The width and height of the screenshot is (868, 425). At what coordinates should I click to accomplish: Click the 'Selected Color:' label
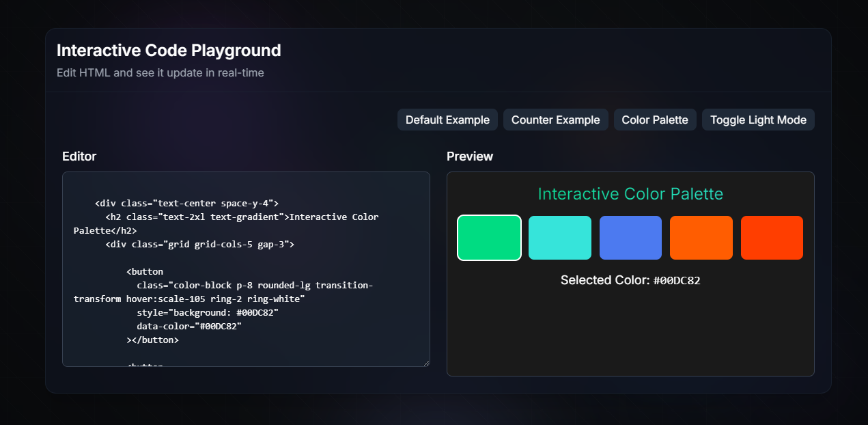[x=605, y=280]
